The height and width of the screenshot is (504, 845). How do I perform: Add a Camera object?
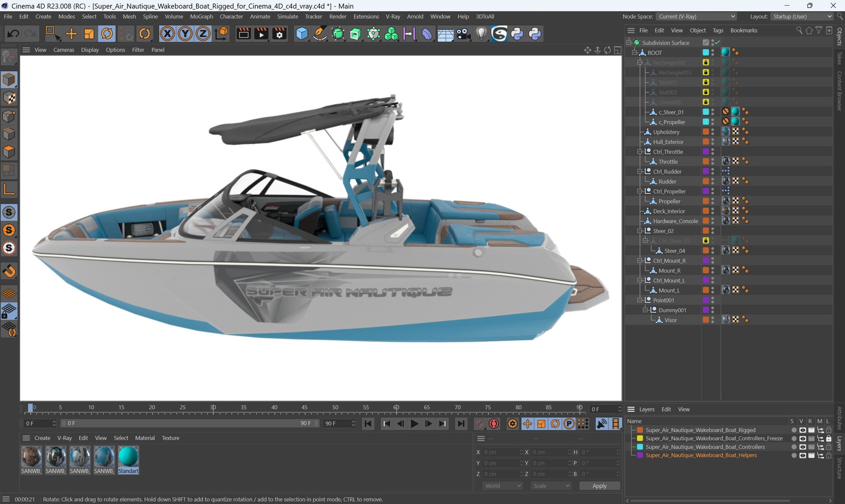pos(463,34)
